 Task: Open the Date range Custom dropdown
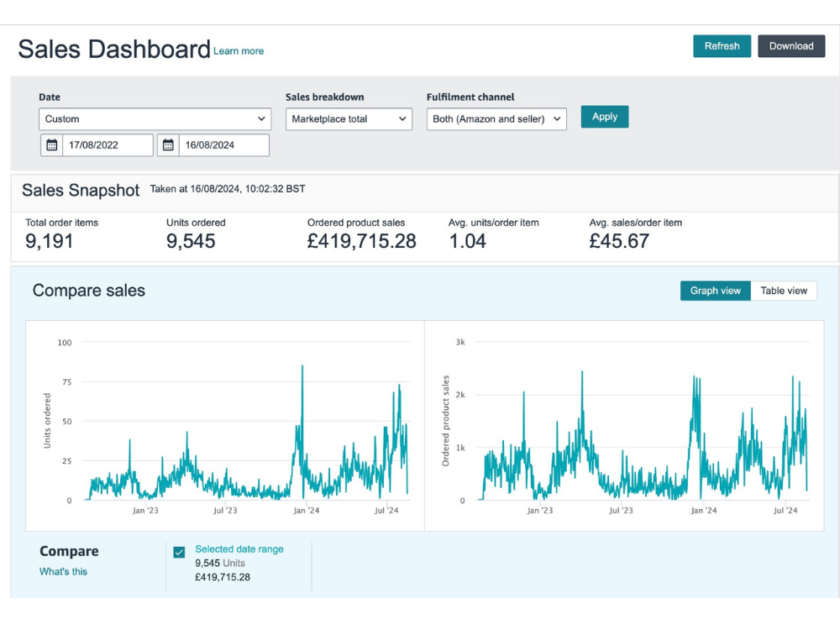coord(155,119)
